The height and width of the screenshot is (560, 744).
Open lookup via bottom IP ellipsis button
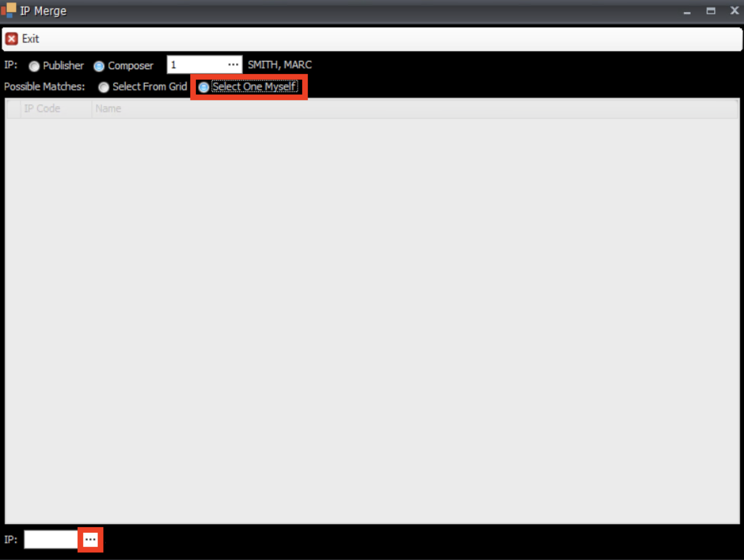pyautogui.click(x=90, y=539)
